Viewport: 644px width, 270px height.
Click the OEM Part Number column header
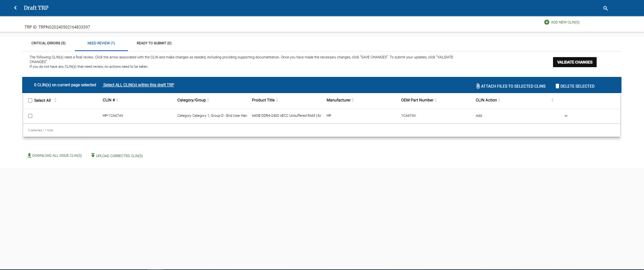click(417, 100)
